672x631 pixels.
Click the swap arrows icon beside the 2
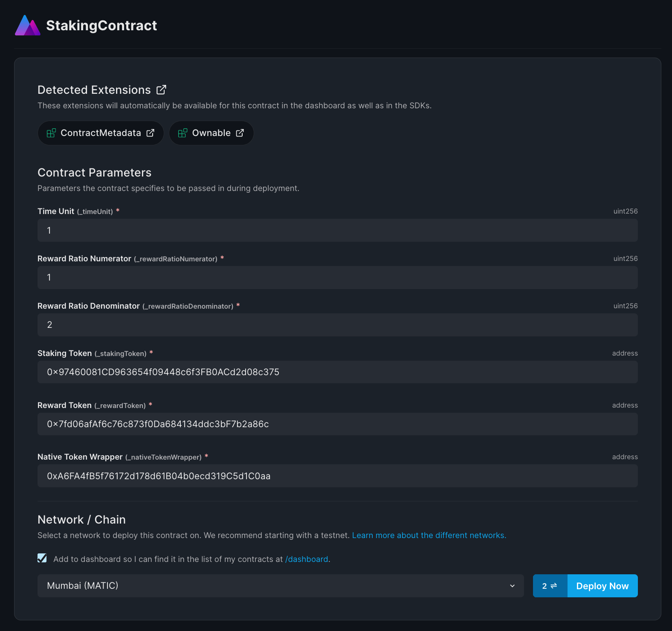pos(553,586)
